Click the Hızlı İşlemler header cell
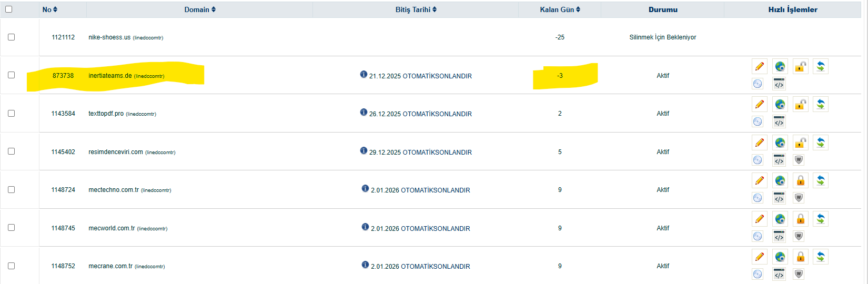Image resolution: width=868 pixels, height=284 pixels. pos(793,9)
